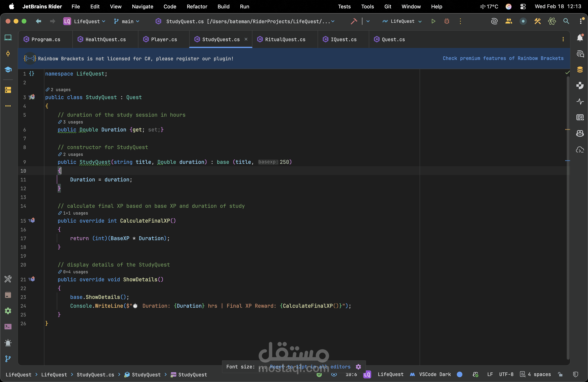The width and height of the screenshot is (588, 382).
Task: Run the LifeQuest configuration
Action: [433, 21]
